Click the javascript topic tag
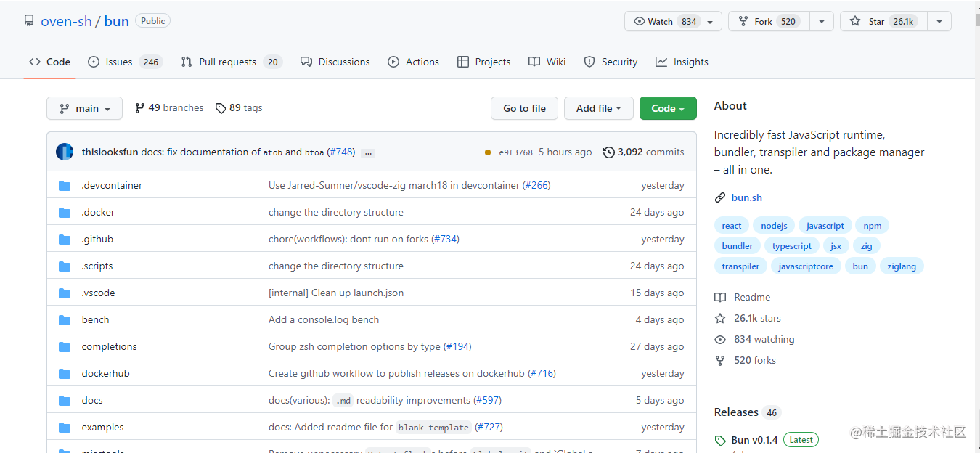 [825, 226]
